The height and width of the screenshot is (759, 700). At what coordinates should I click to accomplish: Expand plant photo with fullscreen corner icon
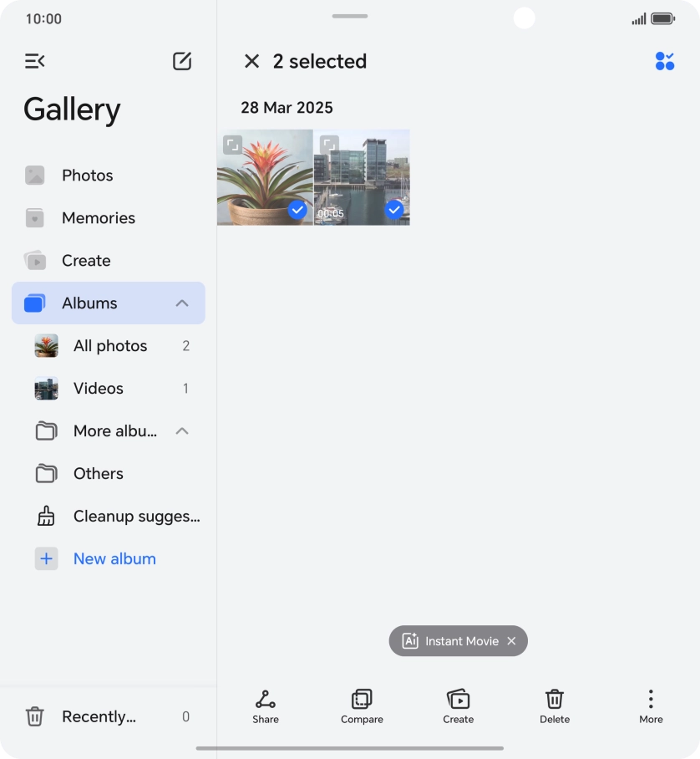tap(233, 145)
